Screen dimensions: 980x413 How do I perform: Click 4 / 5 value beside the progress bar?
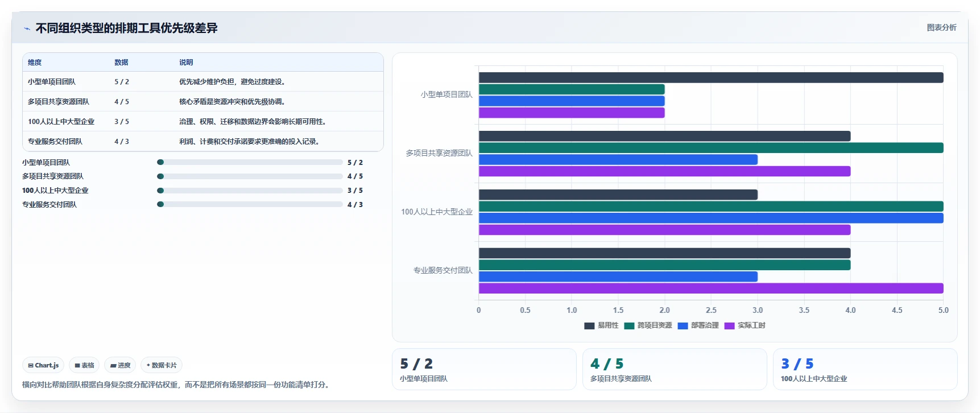point(355,176)
